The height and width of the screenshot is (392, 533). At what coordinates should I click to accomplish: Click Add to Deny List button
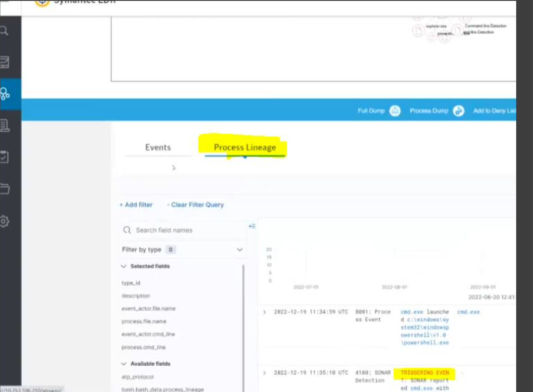coord(494,111)
